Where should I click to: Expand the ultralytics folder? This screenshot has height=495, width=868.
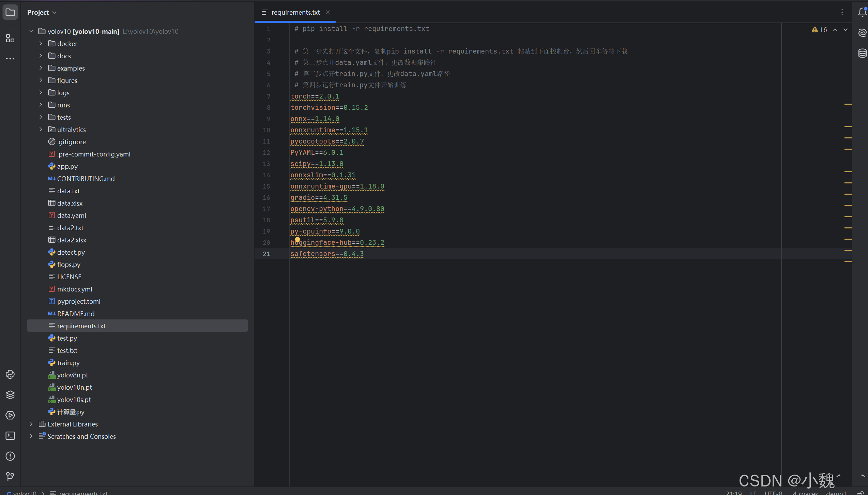(41, 130)
